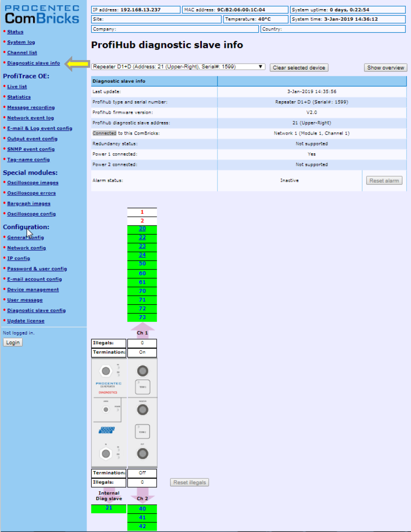The height and width of the screenshot is (532, 411).
Task: Select internal diag slave address 21
Action: click(x=109, y=508)
